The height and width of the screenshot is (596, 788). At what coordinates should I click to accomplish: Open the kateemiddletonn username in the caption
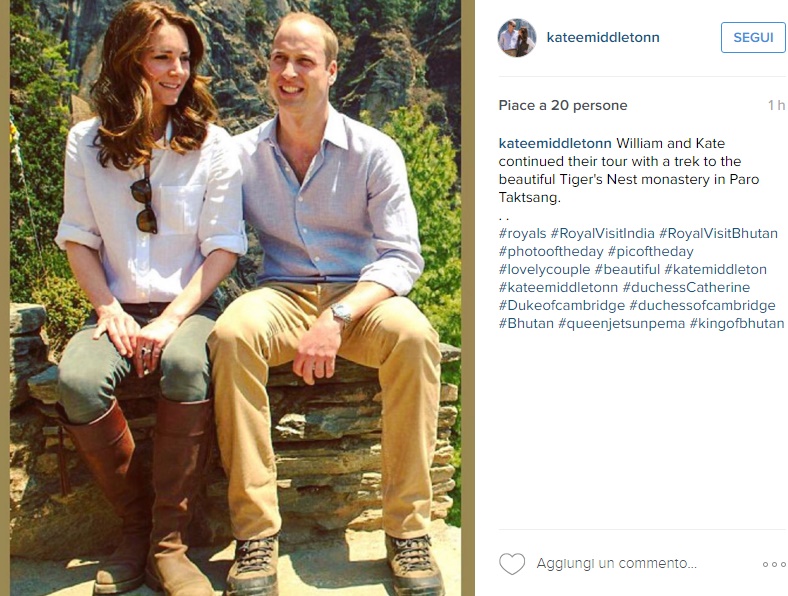[x=555, y=143]
